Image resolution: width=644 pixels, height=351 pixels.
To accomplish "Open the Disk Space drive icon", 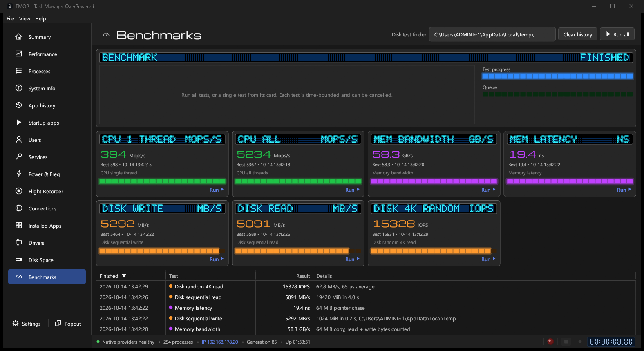I will coord(19,260).
